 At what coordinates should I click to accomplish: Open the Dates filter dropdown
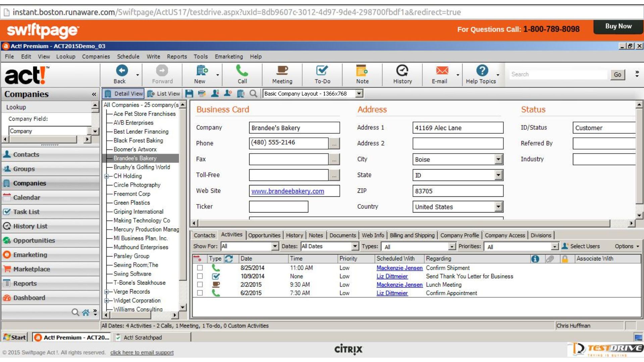(x=355, y=246)
